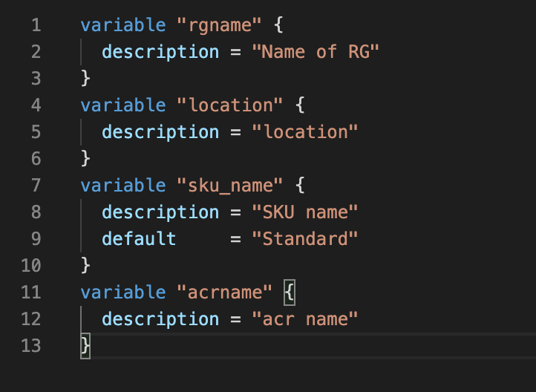This screenshot has height=392, width=536.
Task: Place cursor in "acr name" string
Action: [305, 319]
